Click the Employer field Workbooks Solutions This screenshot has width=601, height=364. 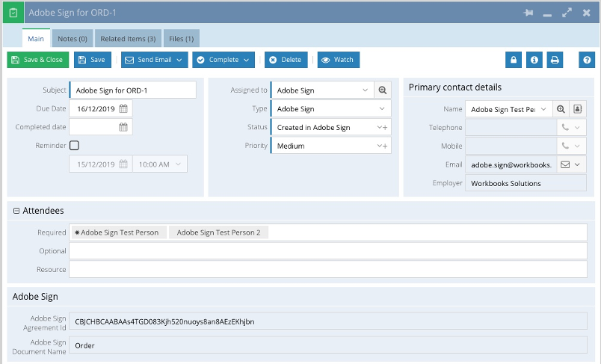(x=526, y=184)
